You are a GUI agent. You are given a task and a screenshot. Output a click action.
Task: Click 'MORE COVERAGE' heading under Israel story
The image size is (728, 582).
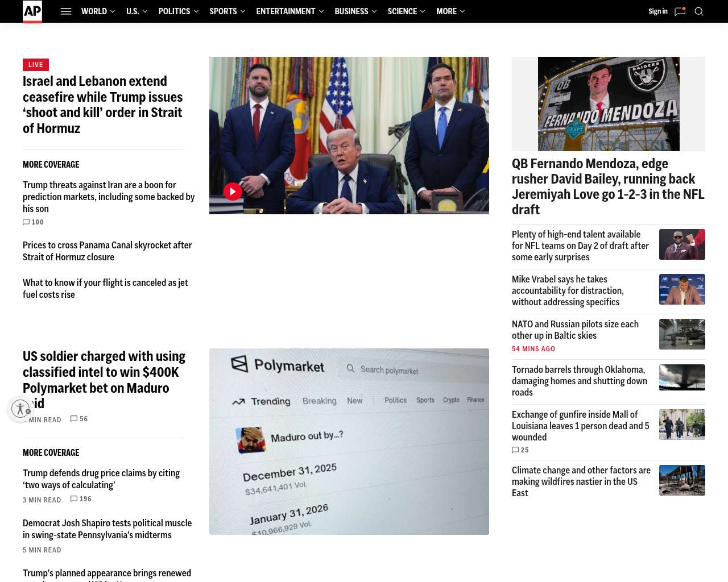pos(51,164)
